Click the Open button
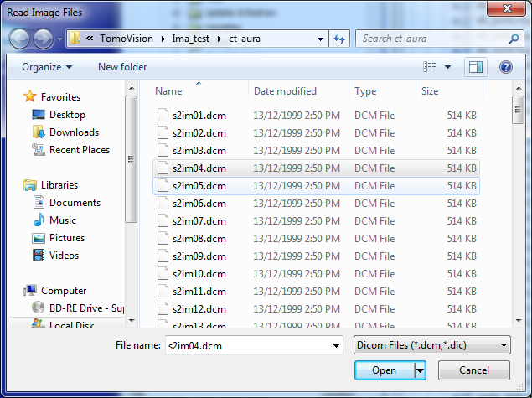This screenshot has height=398, width=532. (384, 370)
